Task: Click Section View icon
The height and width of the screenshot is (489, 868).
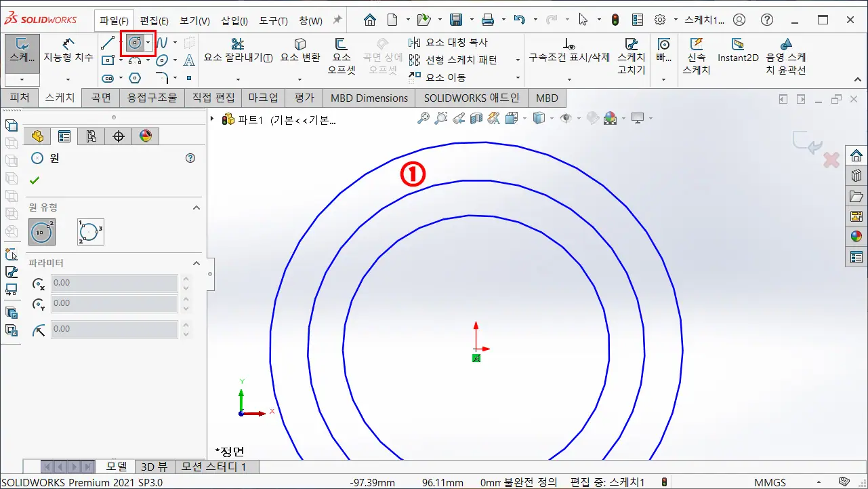Action: 476,118
